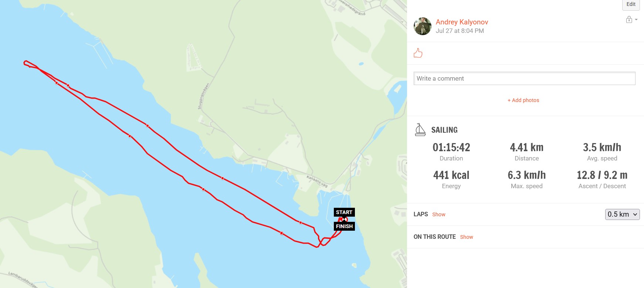
Task: Click the Kanaans väg road label
Action: tap(317, 181)
